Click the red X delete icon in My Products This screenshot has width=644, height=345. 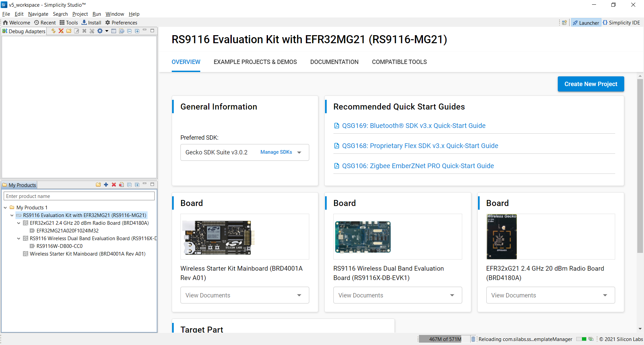pos(114,185)
